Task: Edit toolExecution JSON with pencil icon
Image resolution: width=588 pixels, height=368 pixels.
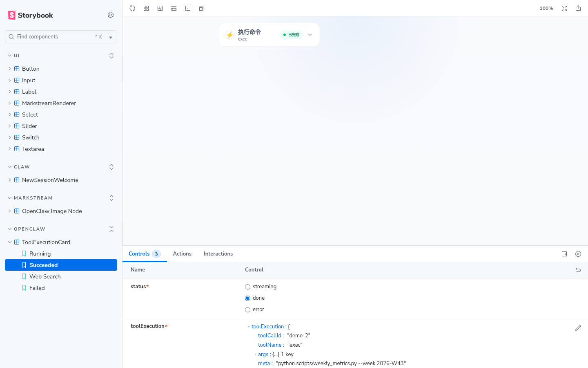Action: [x=578, y=328]
